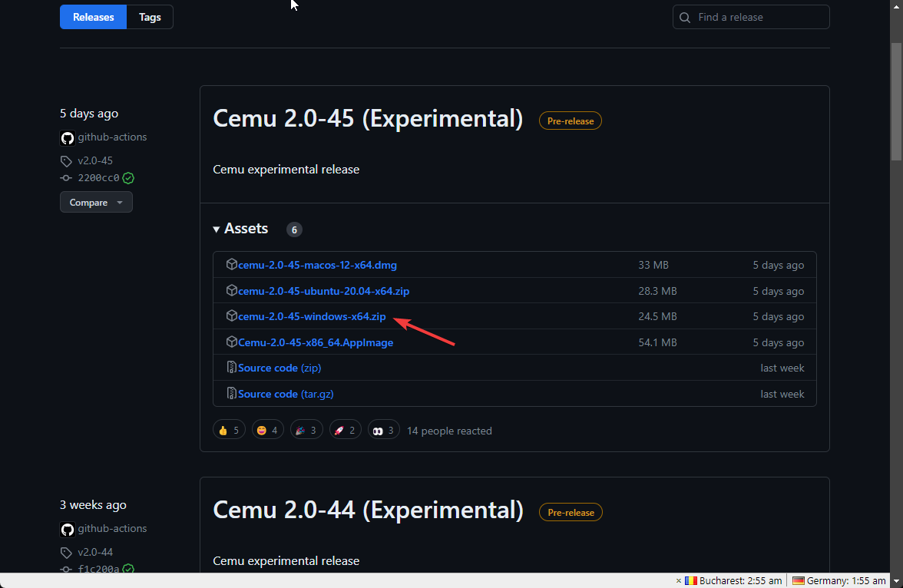This screenshot has width=903, height=588.
Task: Switch to the Releases tab
Action: [x=94, y=18]
